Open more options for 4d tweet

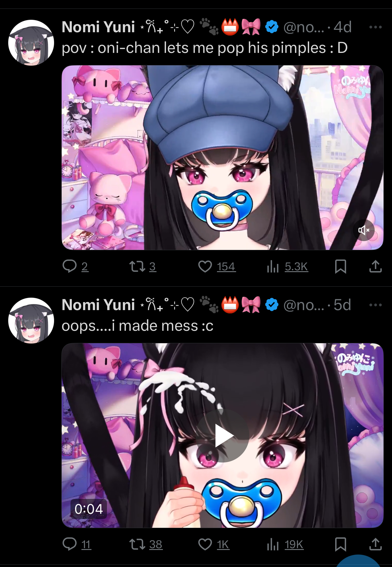[x=375, y=27]
